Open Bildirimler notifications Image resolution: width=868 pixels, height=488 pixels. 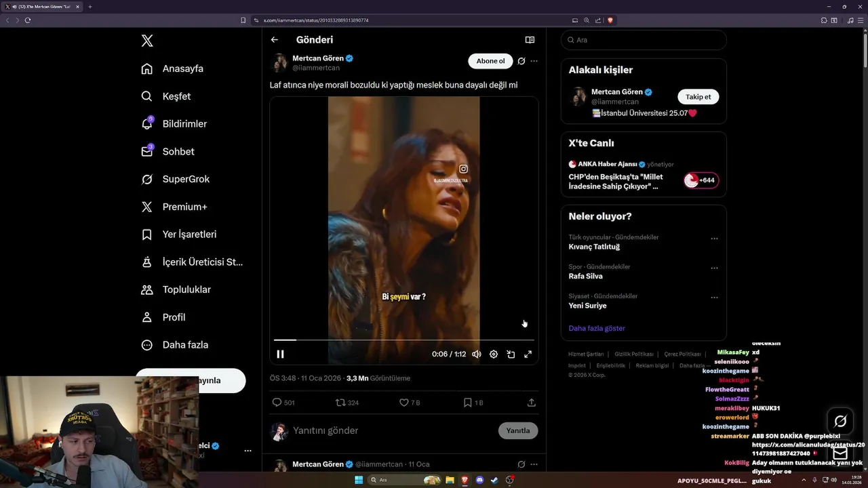pyautogui.click(x=174, y=124)
